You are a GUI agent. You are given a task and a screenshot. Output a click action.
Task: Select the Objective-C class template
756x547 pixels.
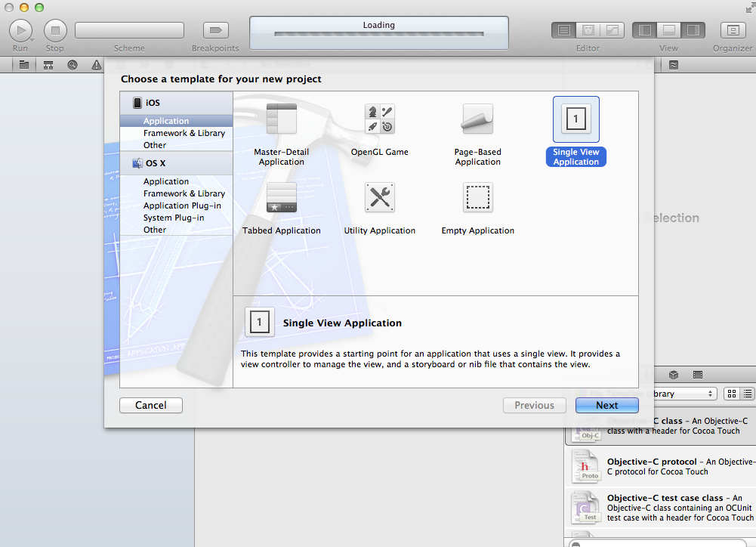pos(661,425)
